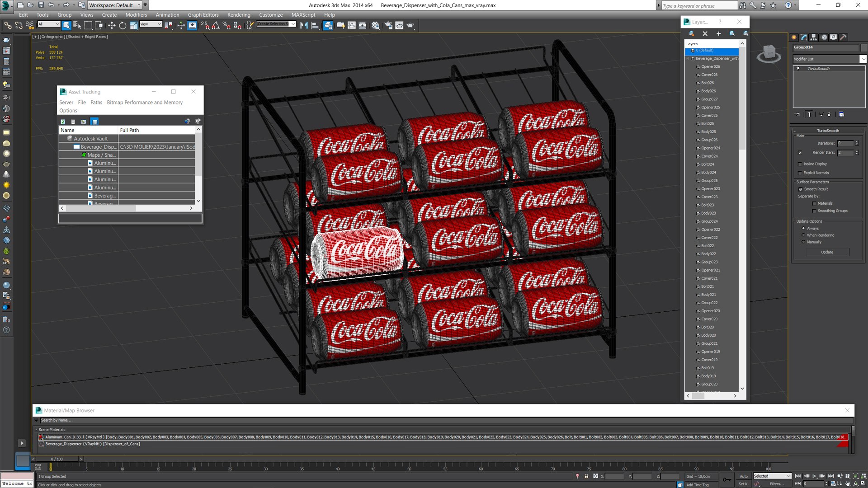868x488 pixels.
Task: Open the Modifiers menu
Action: 136,15
